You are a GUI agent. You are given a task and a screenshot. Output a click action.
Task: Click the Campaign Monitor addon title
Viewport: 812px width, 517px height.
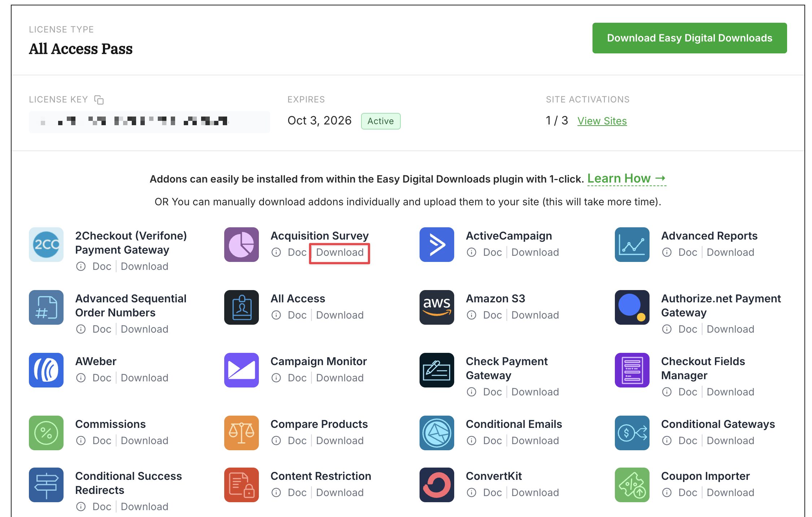pyautogui.click(x=318, y=361)
